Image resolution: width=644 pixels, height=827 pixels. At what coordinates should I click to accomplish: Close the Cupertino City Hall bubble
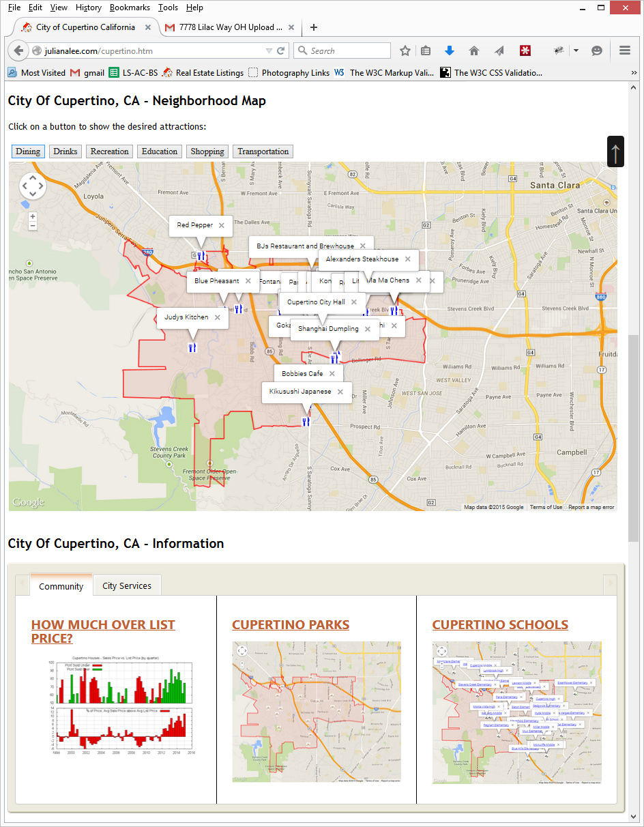[353, 302]
